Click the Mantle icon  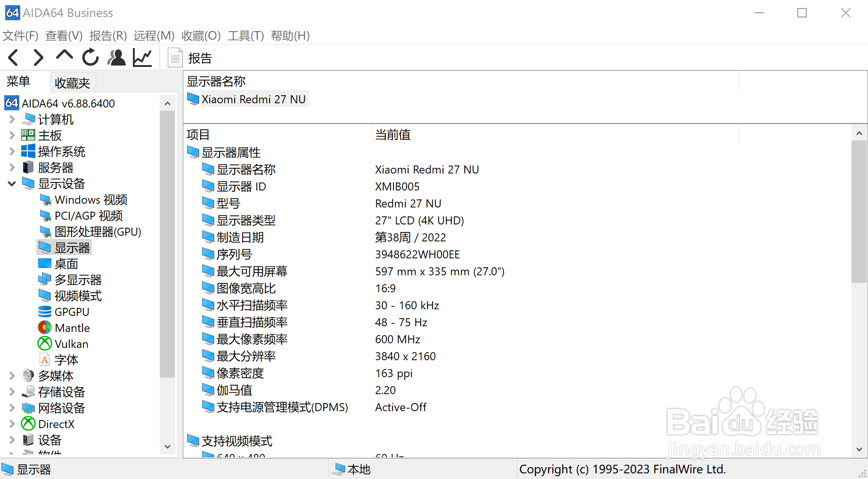point(45,328)
